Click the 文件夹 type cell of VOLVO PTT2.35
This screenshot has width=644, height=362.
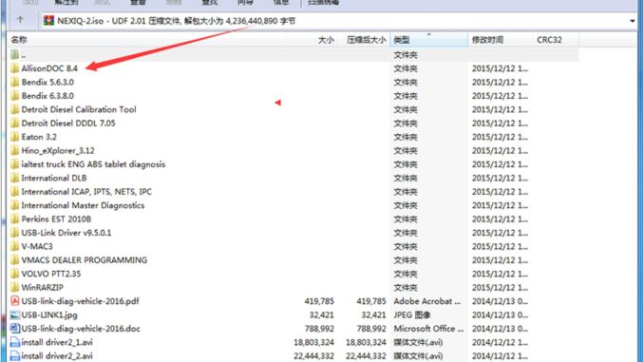pyautogui.click(x=406, y=274)
